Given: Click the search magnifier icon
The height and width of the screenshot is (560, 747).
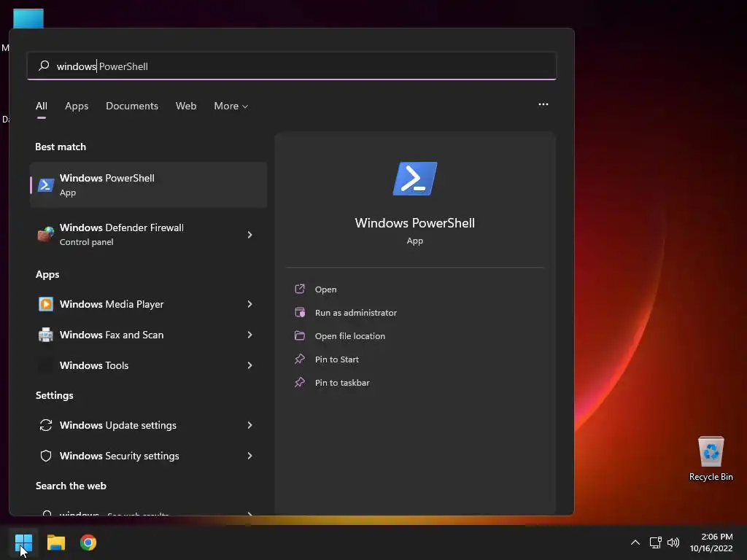Looking at the screenshot, I should click(x=44, y=66).
